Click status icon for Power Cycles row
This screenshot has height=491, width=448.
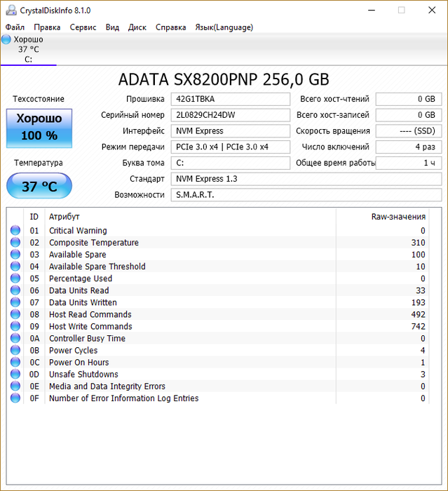pyautogui.click(x=15, y=350)
